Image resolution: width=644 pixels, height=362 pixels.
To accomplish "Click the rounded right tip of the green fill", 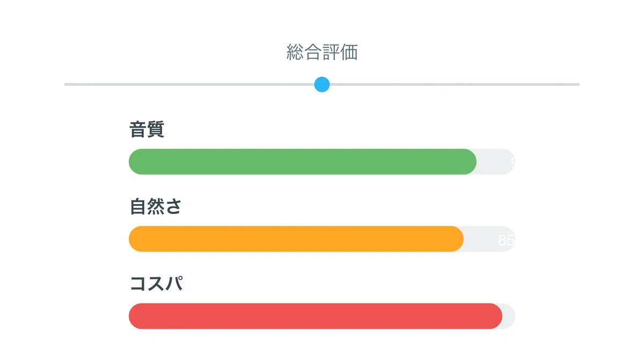I will (470, 161).
